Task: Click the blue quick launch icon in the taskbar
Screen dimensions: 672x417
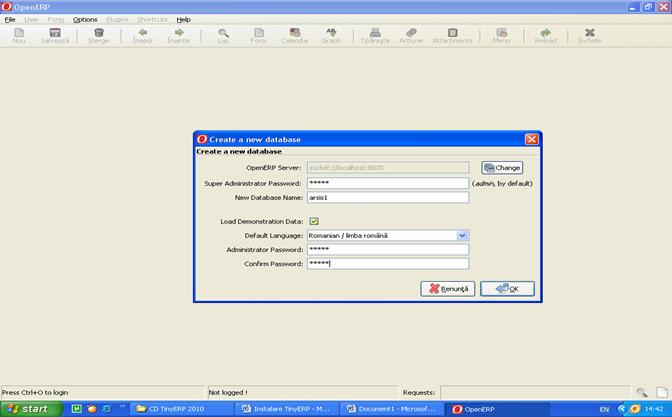Action: (106, 409)
